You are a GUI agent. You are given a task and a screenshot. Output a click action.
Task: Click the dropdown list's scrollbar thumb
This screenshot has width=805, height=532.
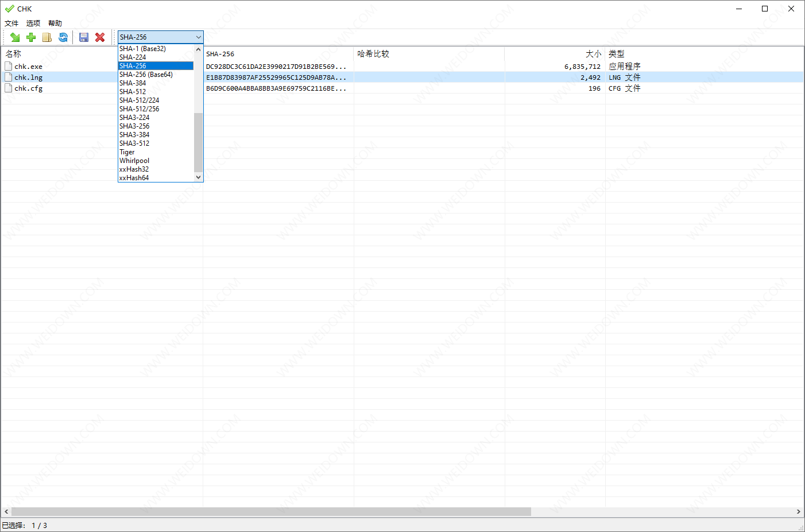[199, 142]
